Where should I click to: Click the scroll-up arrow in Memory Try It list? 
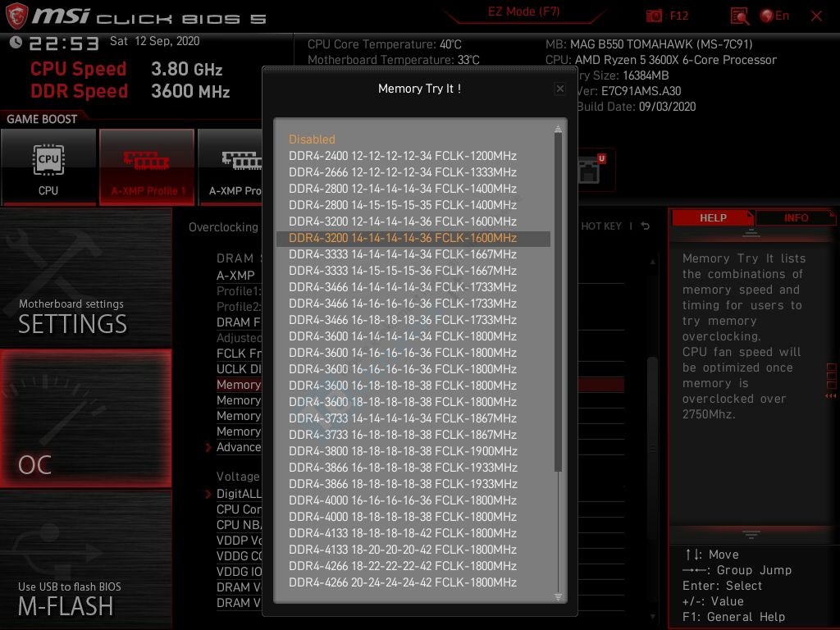point(558,129)
